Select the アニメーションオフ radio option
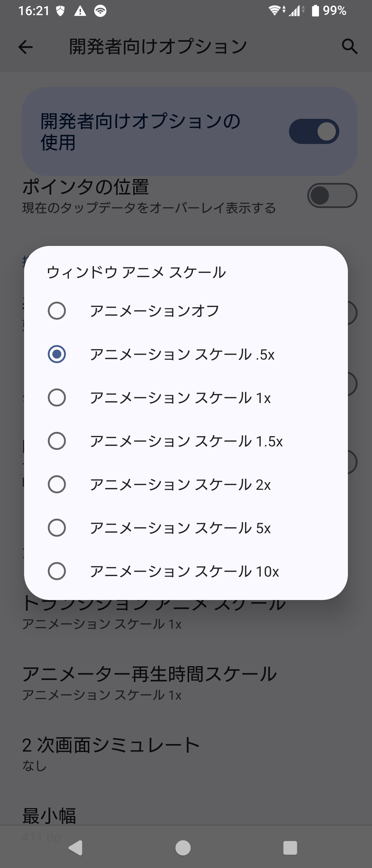372x868 pixels. pyautogui.click(x=57, y=311)
